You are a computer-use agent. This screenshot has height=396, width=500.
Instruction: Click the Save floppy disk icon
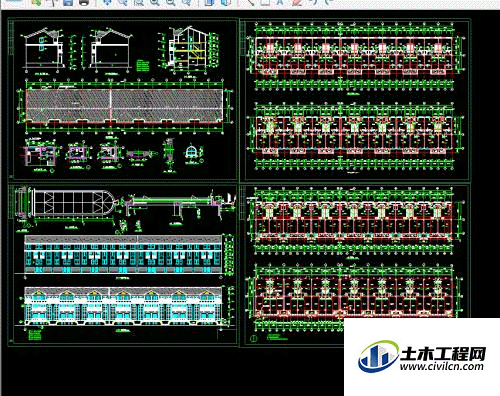(x=68, y=2)
